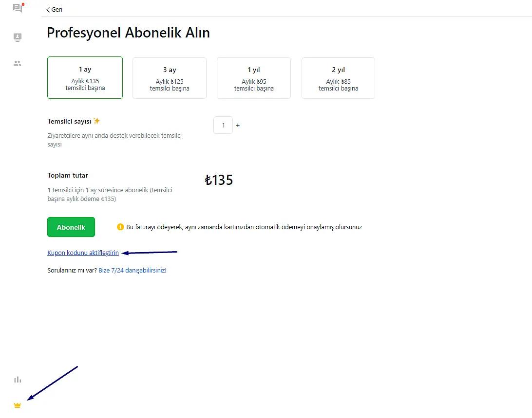Click the sparkle icon next to Temsilci sayısı
The height and width of the screenshot is (418, 532).
97,121
